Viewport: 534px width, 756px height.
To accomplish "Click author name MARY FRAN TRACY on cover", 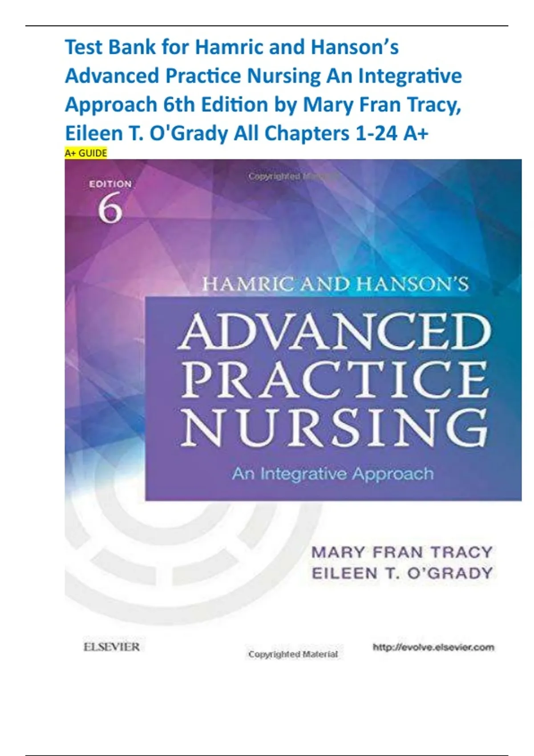I will click(402, 552).
